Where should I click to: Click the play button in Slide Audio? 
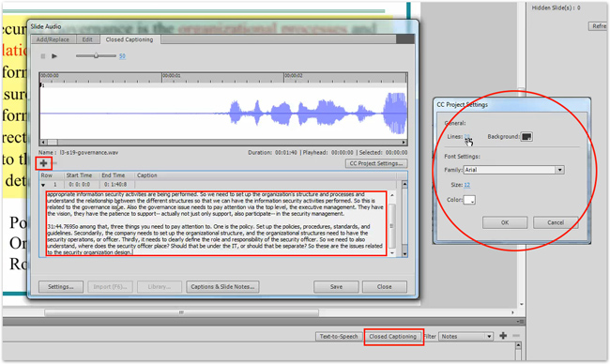coord(54,56)
